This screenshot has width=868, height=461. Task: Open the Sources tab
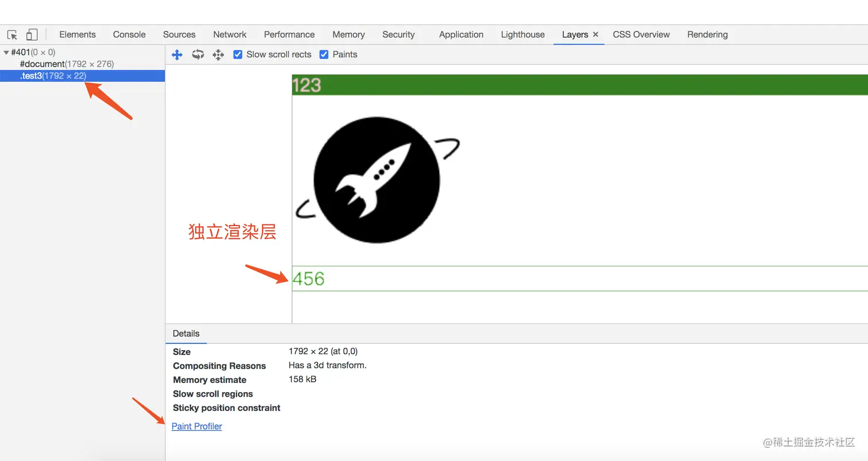pos(179,34)
